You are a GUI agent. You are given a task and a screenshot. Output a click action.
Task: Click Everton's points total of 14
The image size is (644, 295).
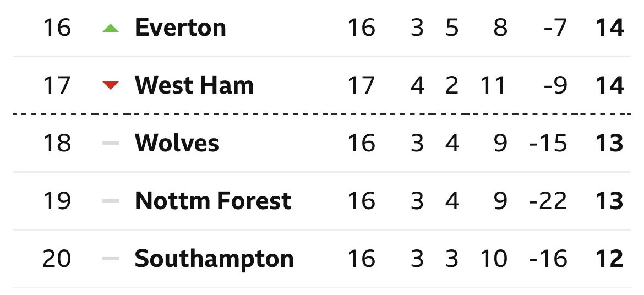tap(610, 28)
